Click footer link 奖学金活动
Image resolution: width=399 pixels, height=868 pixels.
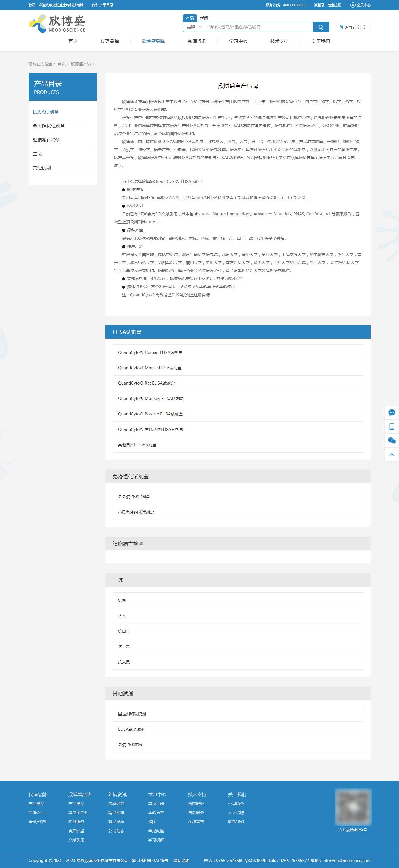[78, 813]
